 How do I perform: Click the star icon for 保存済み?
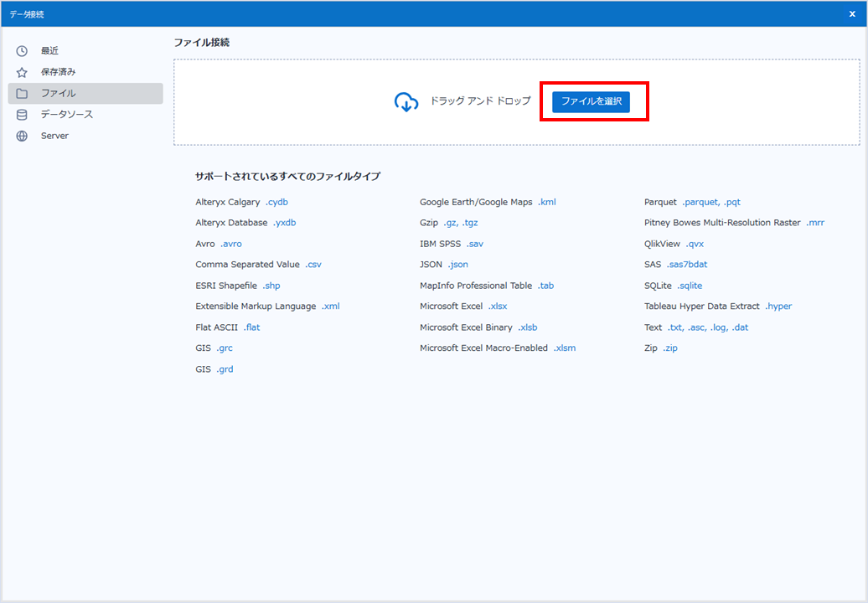coord(22,73)
